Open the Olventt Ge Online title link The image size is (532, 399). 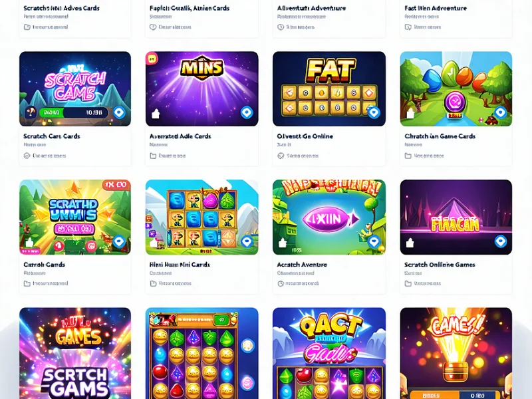[305, 136]
